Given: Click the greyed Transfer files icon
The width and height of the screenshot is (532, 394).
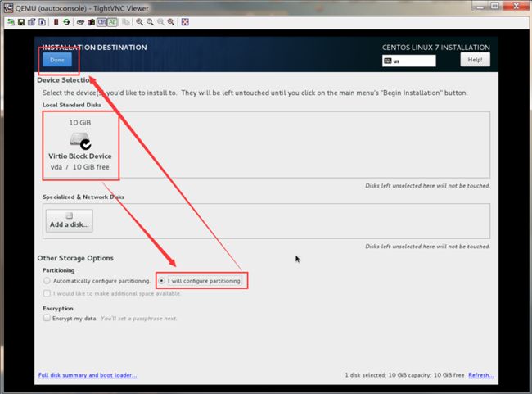Looking at the screenshot, I should (x=126, y=22).
